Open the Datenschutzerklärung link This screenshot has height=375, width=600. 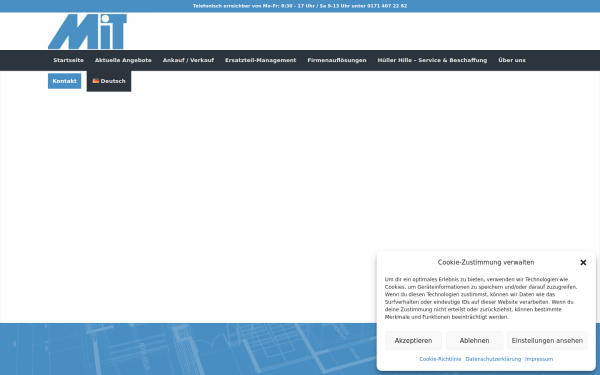point(493,359)
